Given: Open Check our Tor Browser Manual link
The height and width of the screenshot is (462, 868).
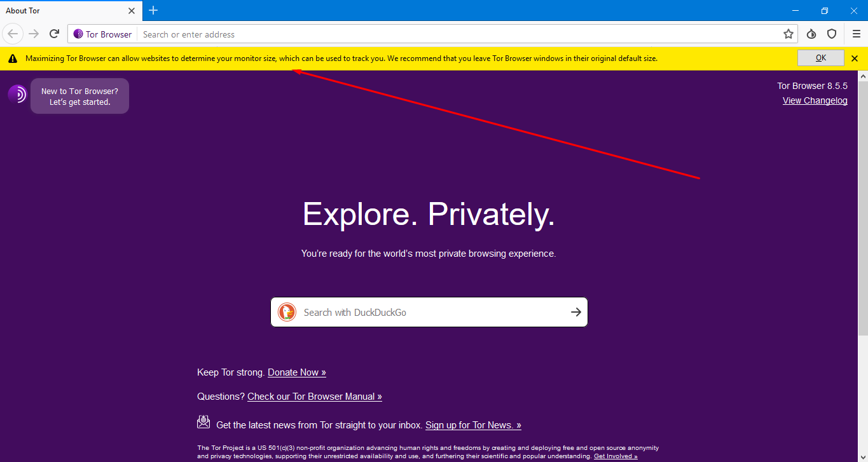Looking at the screenshot, I should click(x=315, y=397).
